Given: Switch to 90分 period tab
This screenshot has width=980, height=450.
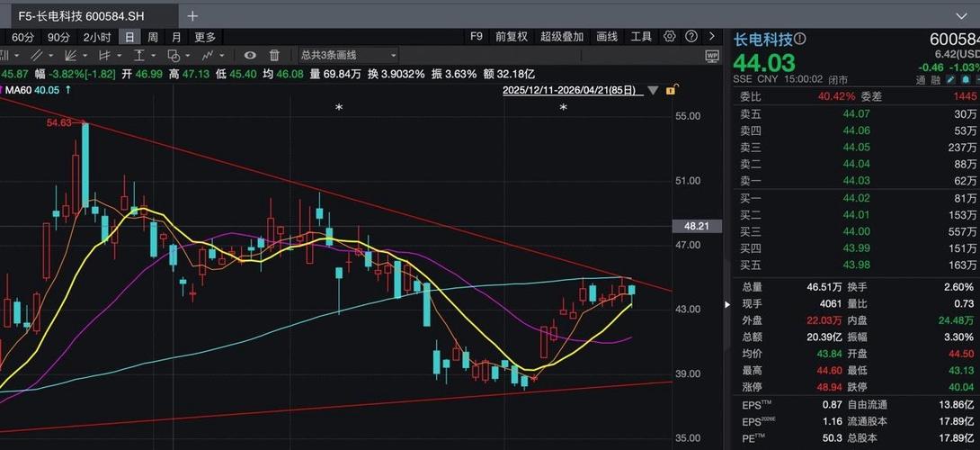Looking at the screenshot, I should tap(58, 37).
